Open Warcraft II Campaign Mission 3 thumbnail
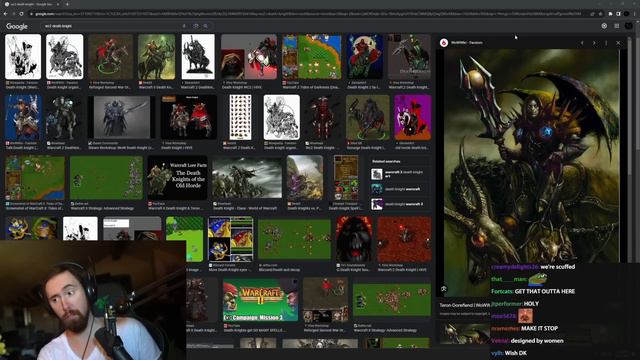This screenshot has width=640, height=360. 260,300
